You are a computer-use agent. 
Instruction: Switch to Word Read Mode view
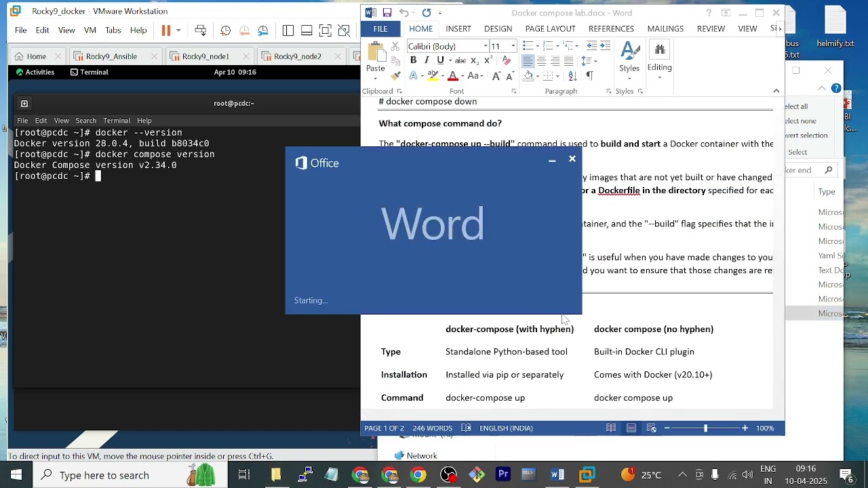(611, 428)
